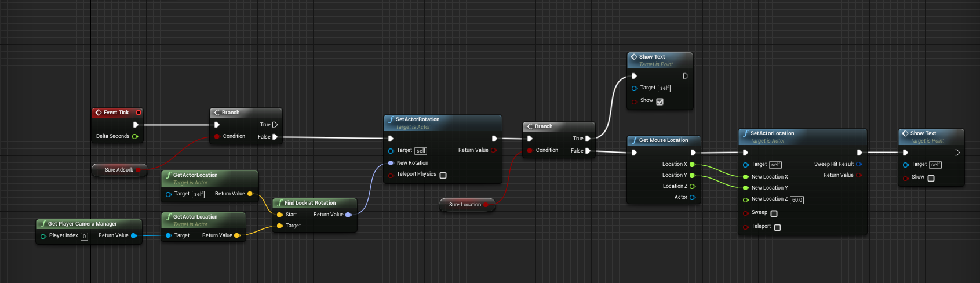Click New Location Z value 60.0 field
The height and width of the screenshot is (283, 980).
pos(797,200)
